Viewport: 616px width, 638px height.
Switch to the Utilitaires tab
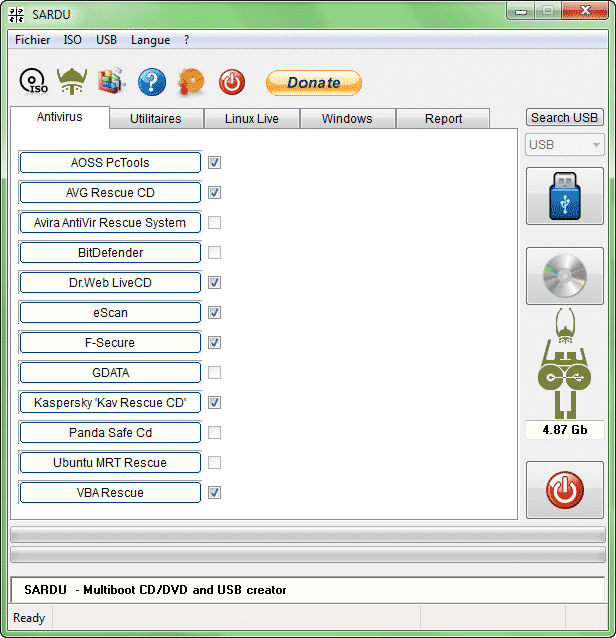pos(156,119)
